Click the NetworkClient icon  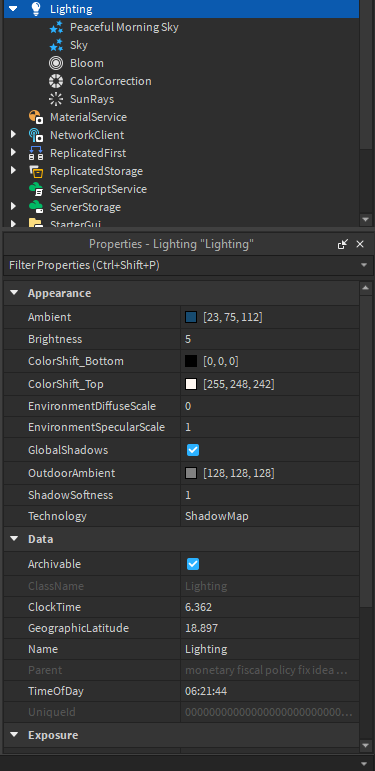[36, 135]
